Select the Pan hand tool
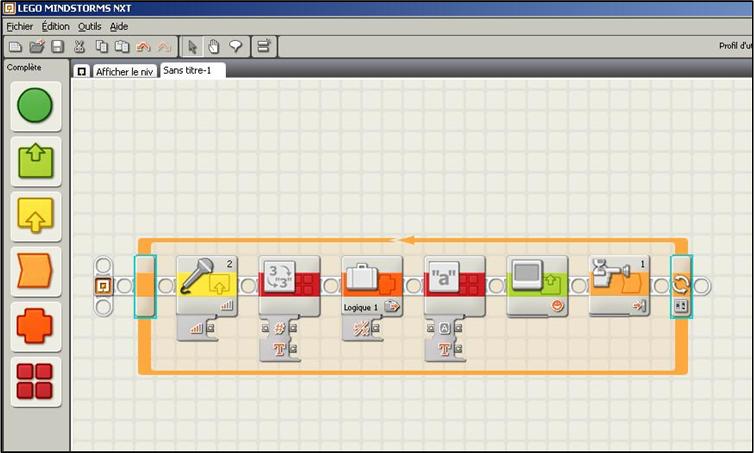 (x=215, y=47)
